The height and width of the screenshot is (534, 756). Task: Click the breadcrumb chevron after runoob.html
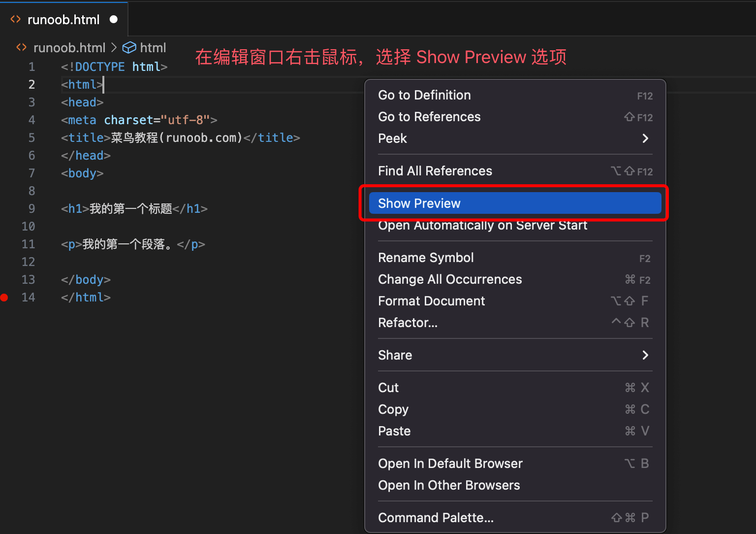point(114,47)
